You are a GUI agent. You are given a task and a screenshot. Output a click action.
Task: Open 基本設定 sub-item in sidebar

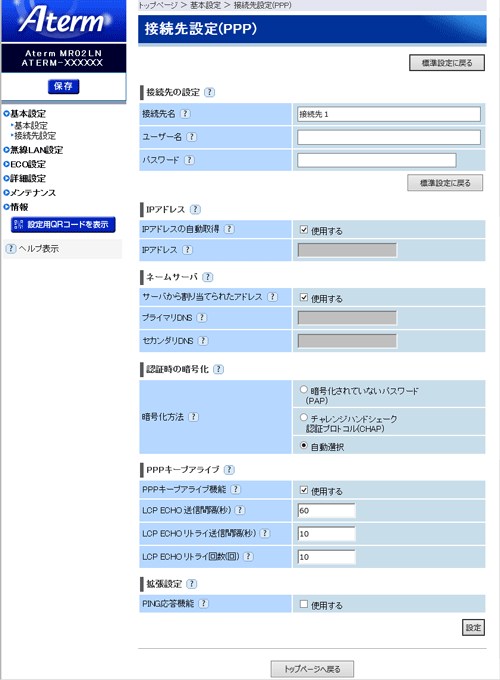pyautogui.click(x=31, y=125)
